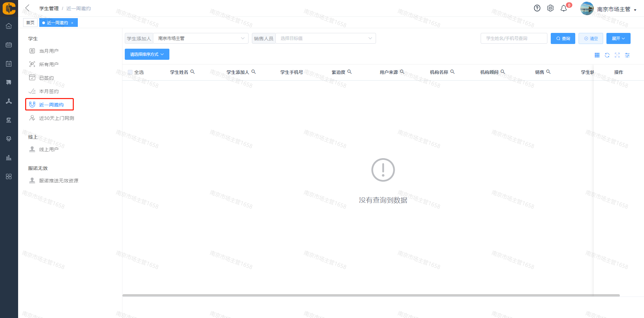Check the 全选 select-all checkbox
Screen dimensions: 644x318
[x=130, y=72]
